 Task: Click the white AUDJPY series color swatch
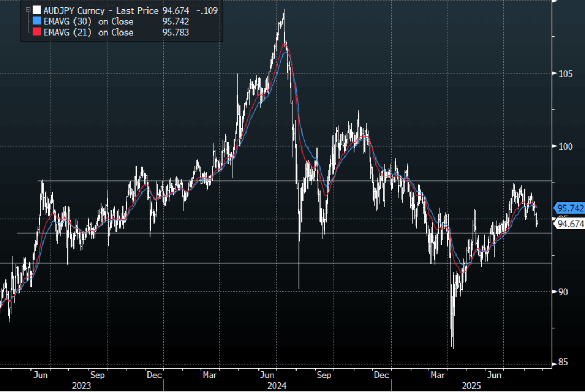pos(36,10)
